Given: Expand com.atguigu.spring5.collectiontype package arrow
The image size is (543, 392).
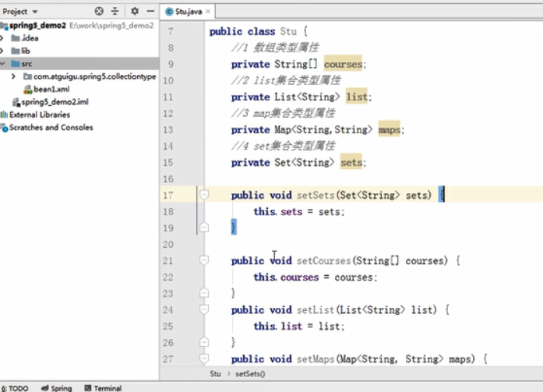Looking at the screenshot, I should coord(13,76).
